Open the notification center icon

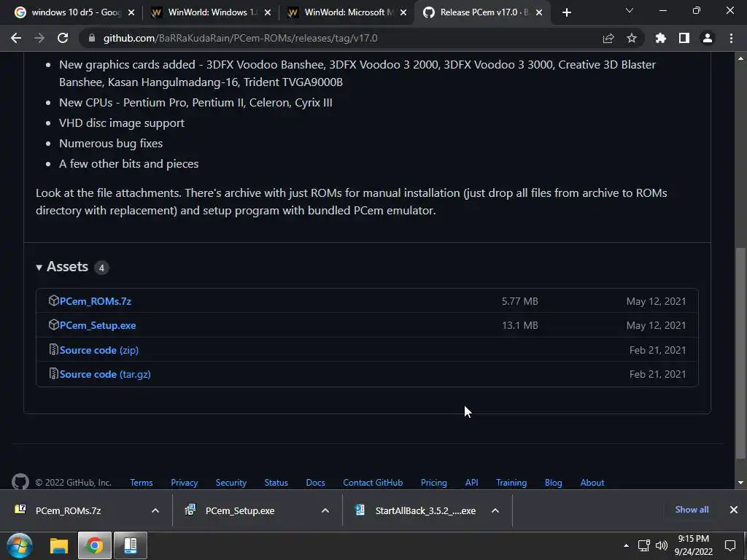coord(730,545)
